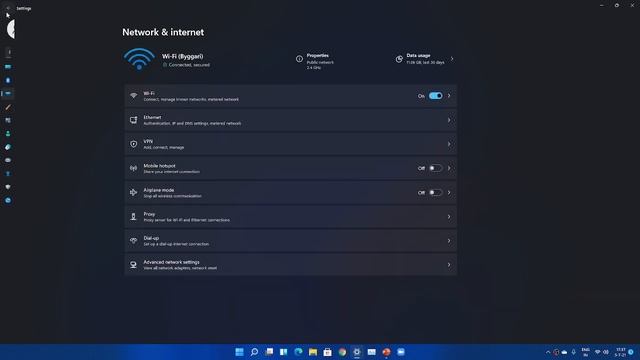Open the Data usage chevron at top right
Screen dimensions: 640x360
(x=452, y=59)
